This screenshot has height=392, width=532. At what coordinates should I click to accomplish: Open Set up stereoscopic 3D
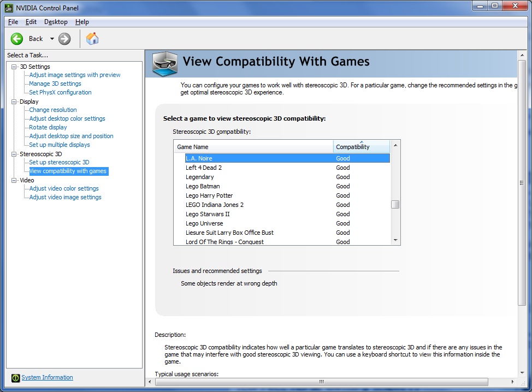pyautogui.click(x=59, y=163)
